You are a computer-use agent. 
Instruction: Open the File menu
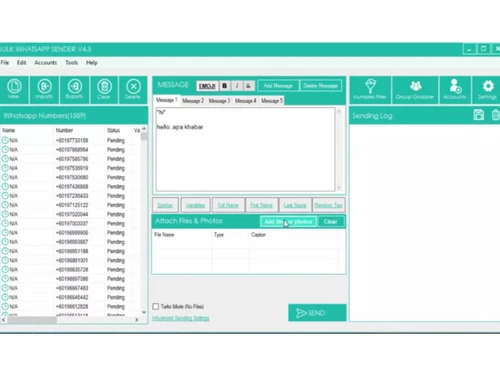pos(5,62)
